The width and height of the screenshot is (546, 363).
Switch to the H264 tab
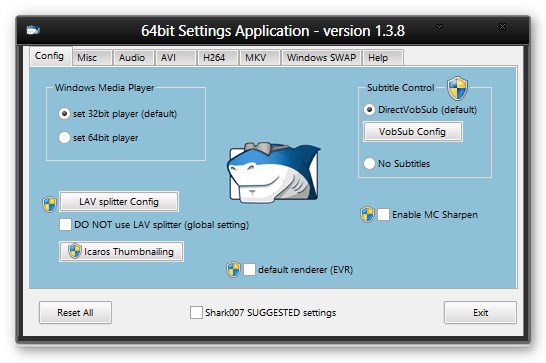[218, 57]
